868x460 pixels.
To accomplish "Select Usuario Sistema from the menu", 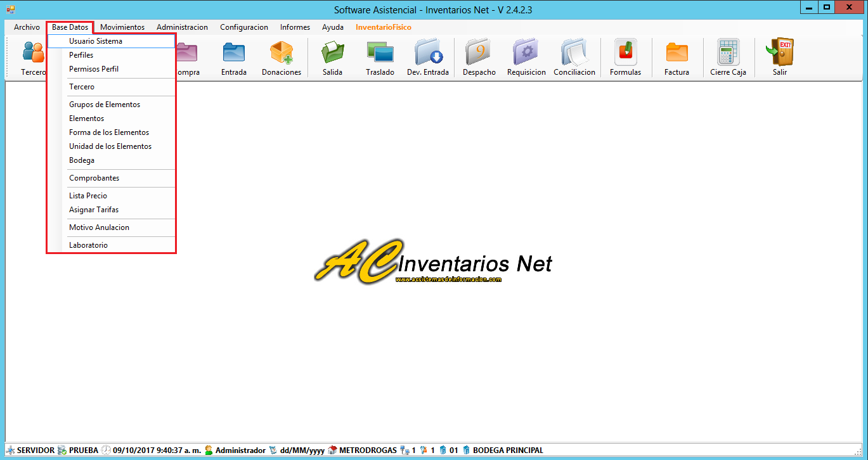I will tap(96, 41).
